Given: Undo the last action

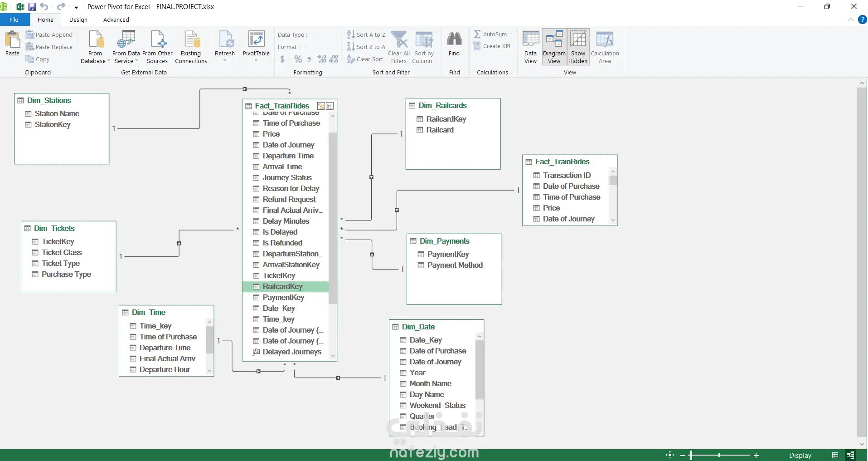Looking at the screenshot, I should (44, 7).
